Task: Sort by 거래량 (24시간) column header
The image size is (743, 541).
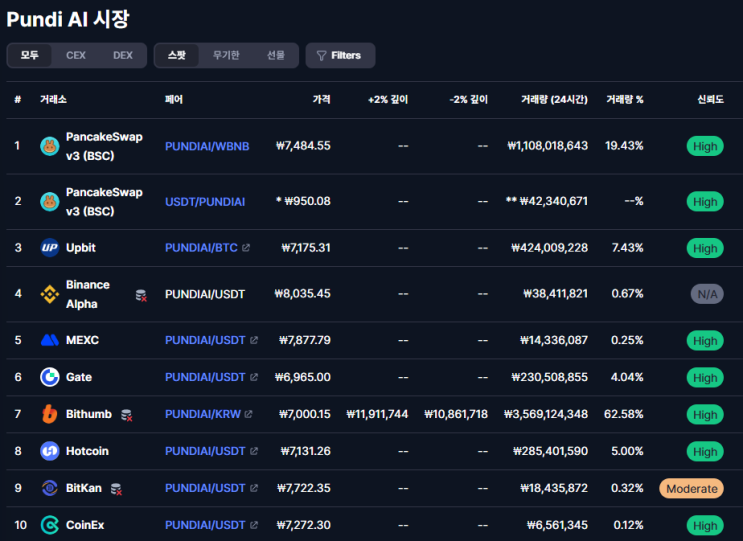Action: [x=554, y=100]
